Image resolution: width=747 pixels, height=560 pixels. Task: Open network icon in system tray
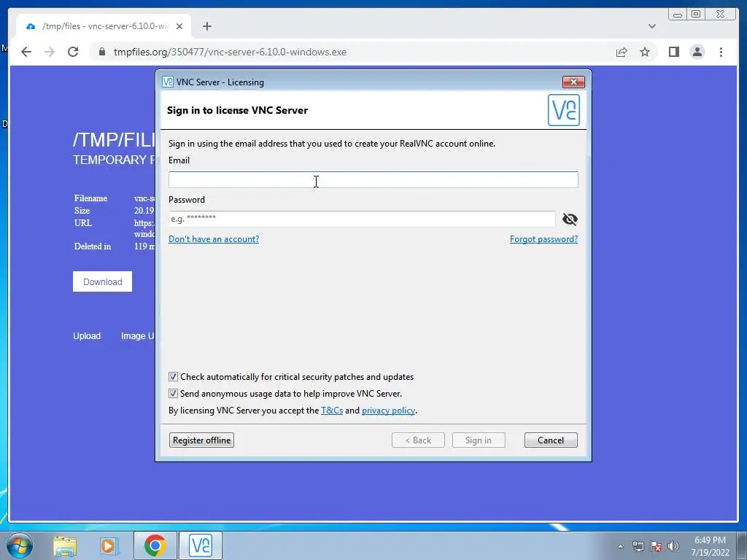(638, 546)
